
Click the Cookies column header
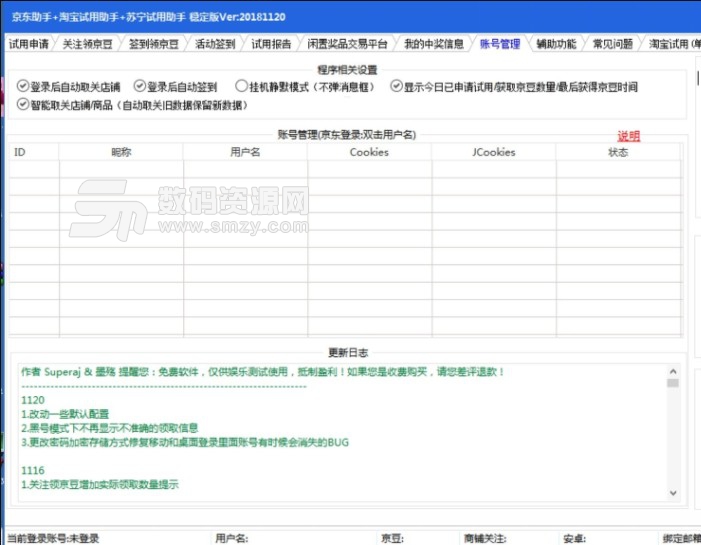tap(369, 152)
